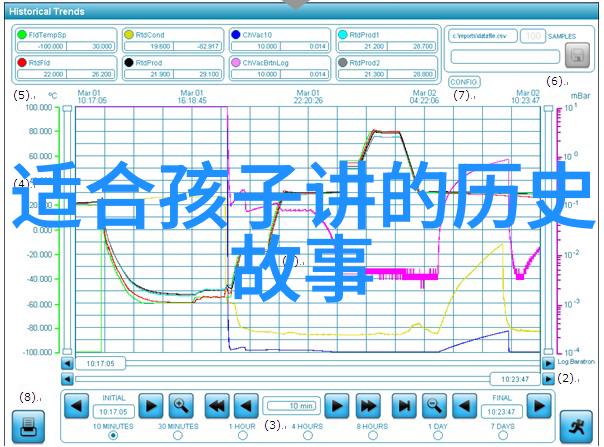Jump to end with skip-to-last button

click(404, 406)
